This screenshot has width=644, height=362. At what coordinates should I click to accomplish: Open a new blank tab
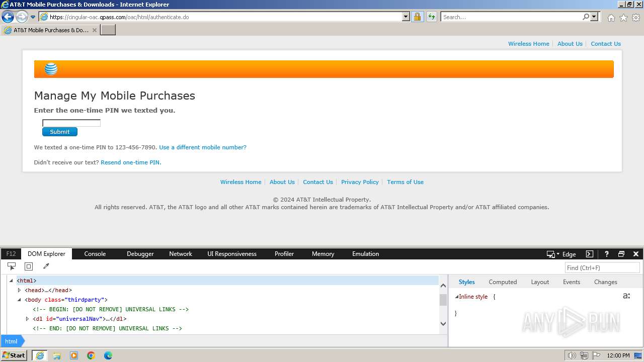108,30
